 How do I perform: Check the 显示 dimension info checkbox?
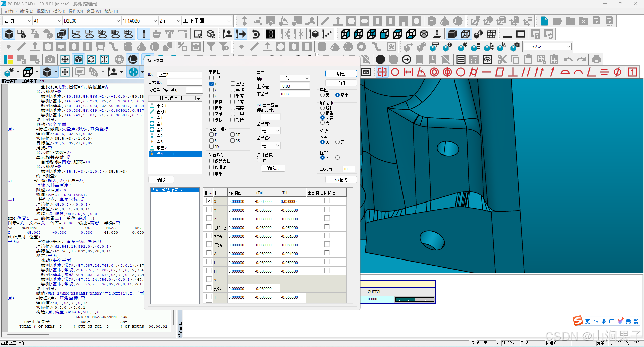[259, 160]
